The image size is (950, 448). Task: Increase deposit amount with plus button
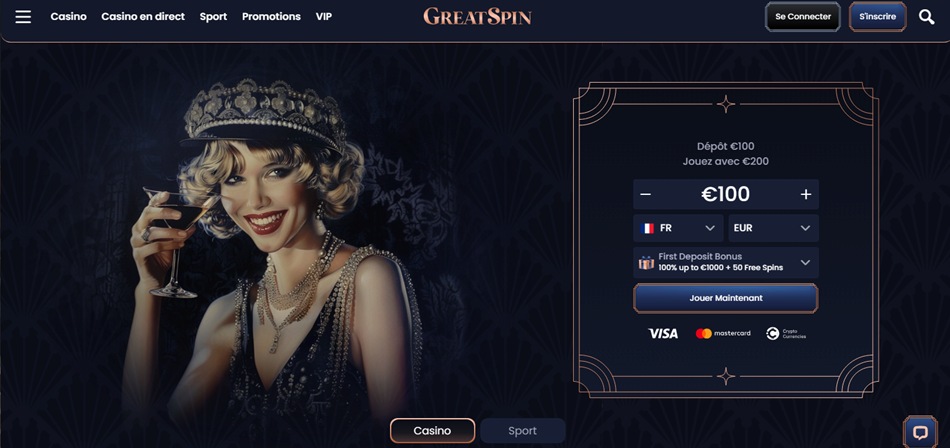[x=806, y=194]
